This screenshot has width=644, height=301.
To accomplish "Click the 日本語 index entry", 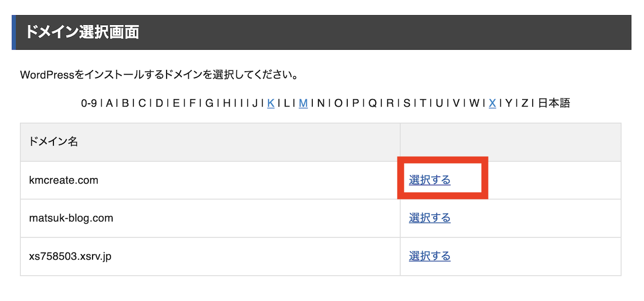I will click(554, 103).
